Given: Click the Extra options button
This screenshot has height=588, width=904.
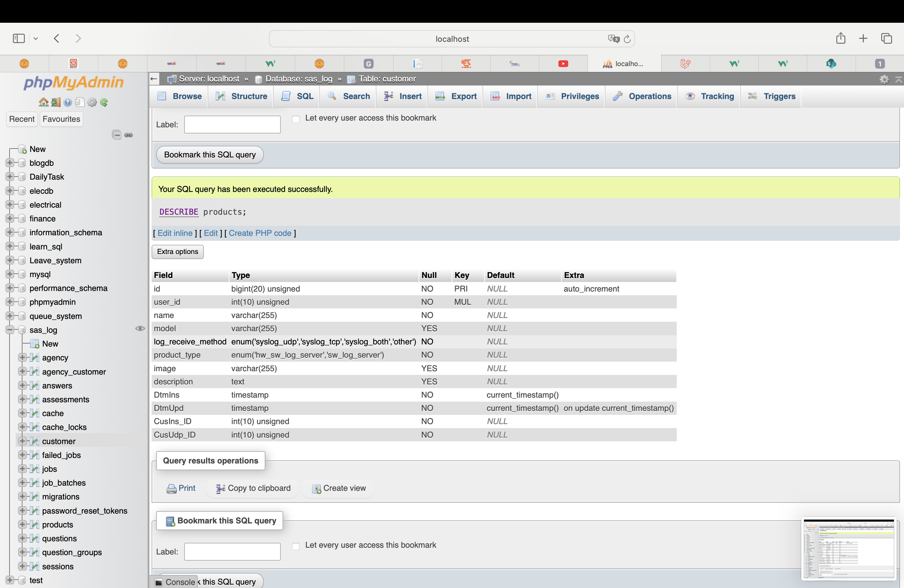Looking at the screenshot, I should (x=177, y=252).
